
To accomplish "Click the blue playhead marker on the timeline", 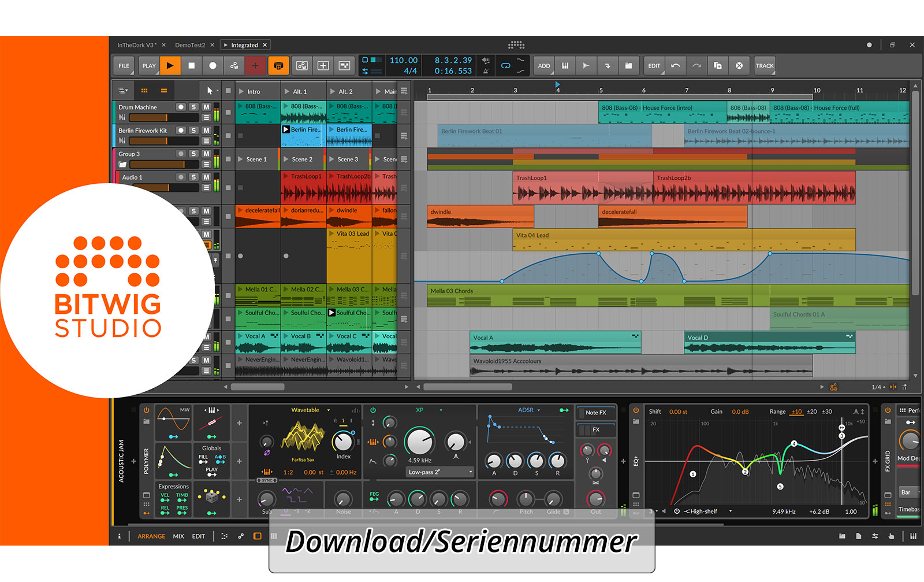I will [557, 84].
